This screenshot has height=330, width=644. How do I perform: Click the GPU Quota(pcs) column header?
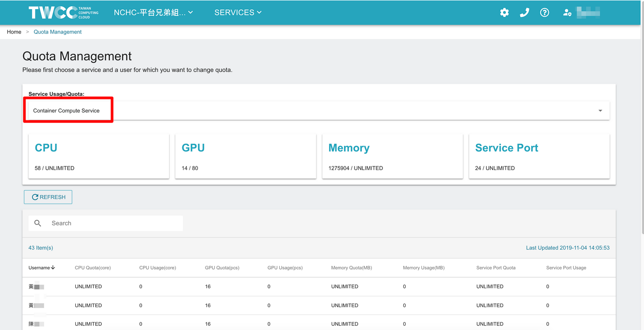click(x=222, y=268)
